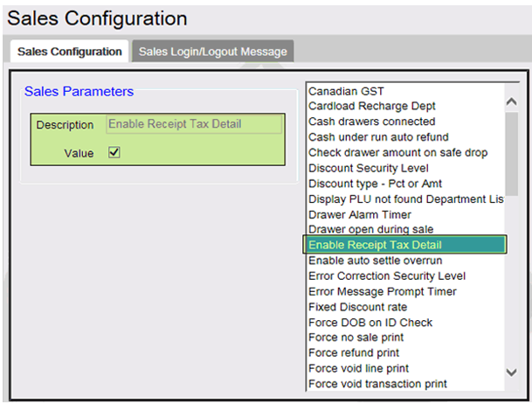Choose Drawer Alarm Timer parameter

360,215
